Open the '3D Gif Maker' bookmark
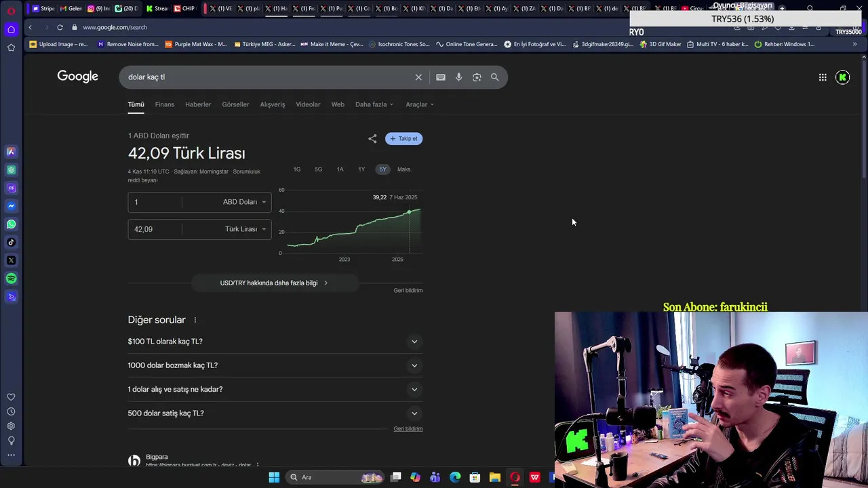Viewport: 868px width, 488px height. tap(660, 44)
